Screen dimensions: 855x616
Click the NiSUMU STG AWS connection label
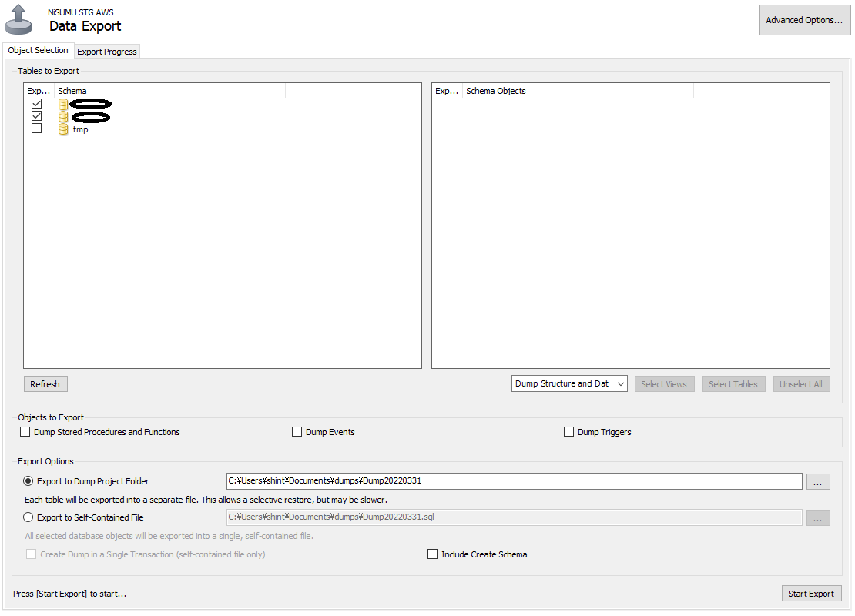[x=81, y=12]
